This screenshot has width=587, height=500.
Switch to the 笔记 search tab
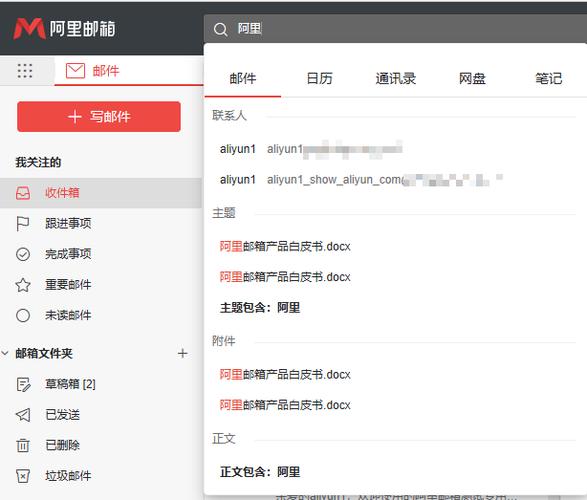[x=548, y=79]
